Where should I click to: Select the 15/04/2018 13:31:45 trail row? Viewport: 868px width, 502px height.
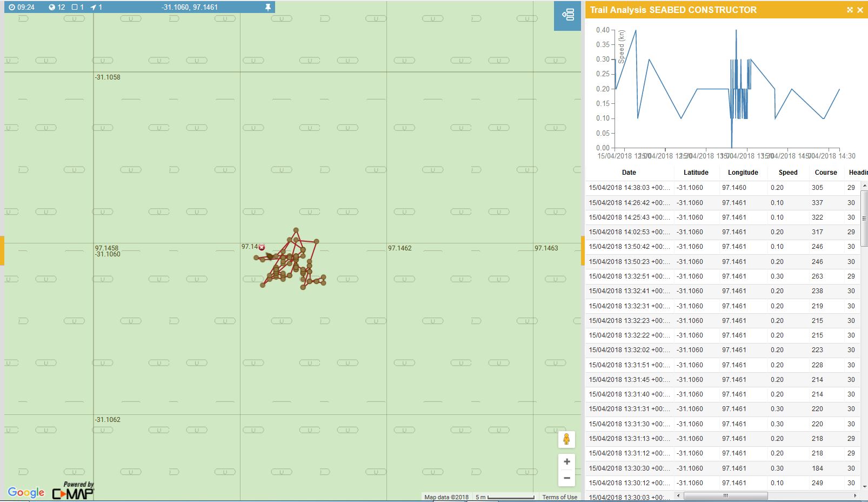pos(722,380)
